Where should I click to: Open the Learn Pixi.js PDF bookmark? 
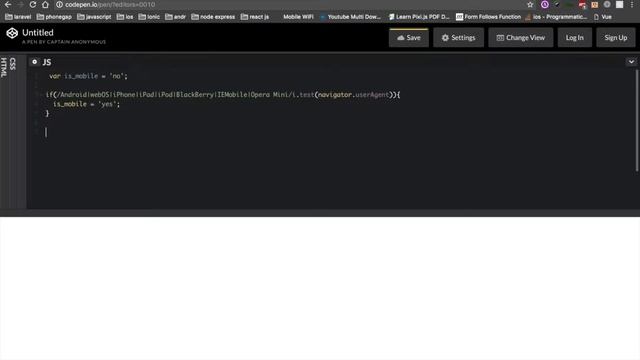coord(419,17)
